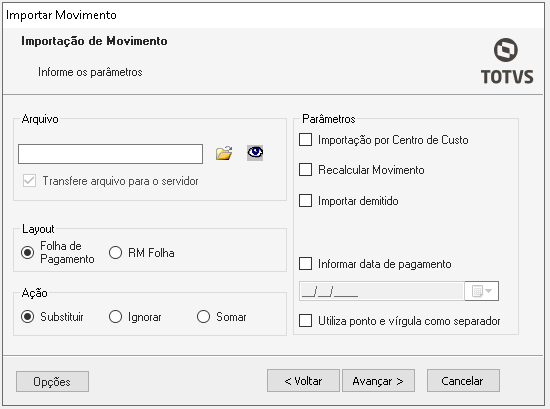Click the eye preview file icon
Screen dimensions: 550x409
255,153
